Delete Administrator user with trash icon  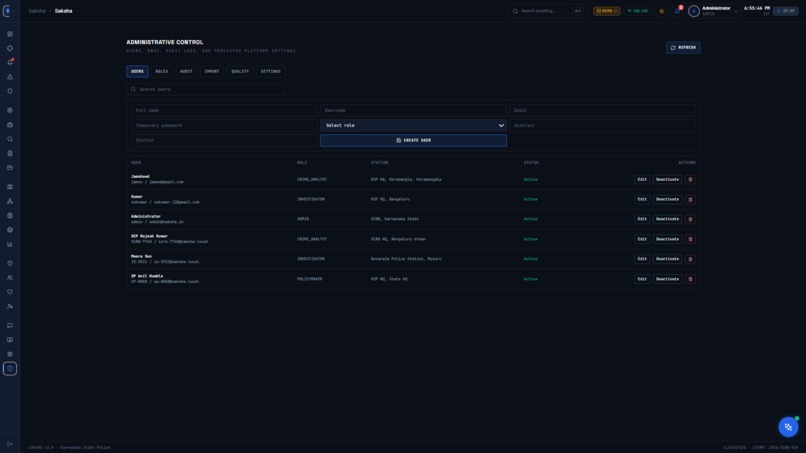690,219
